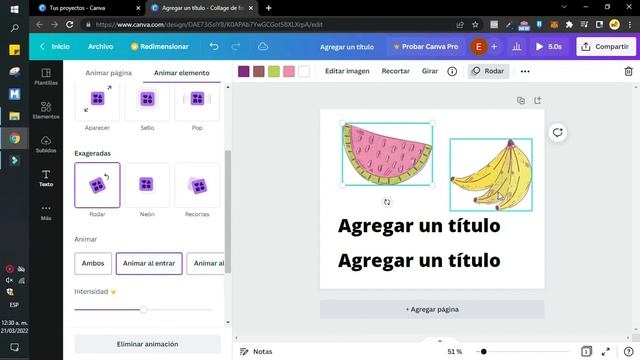Open the help question mark icon
640x360 pixels.
628,351
